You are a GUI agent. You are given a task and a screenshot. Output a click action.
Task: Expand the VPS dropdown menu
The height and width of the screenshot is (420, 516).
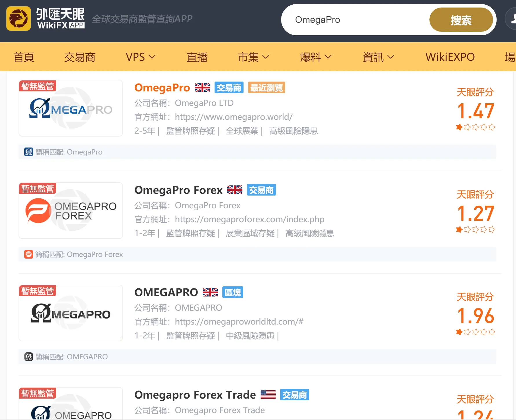click(x=141, y=57)
